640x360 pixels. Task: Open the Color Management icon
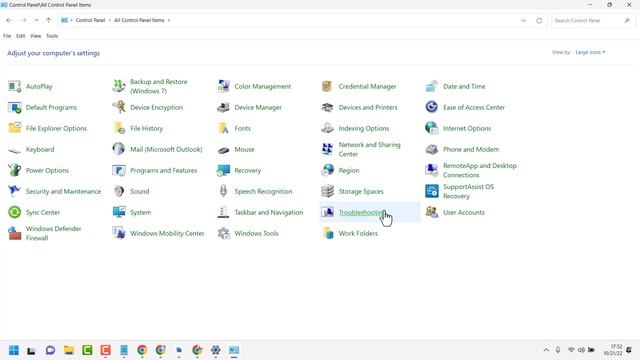click(223, 86)
